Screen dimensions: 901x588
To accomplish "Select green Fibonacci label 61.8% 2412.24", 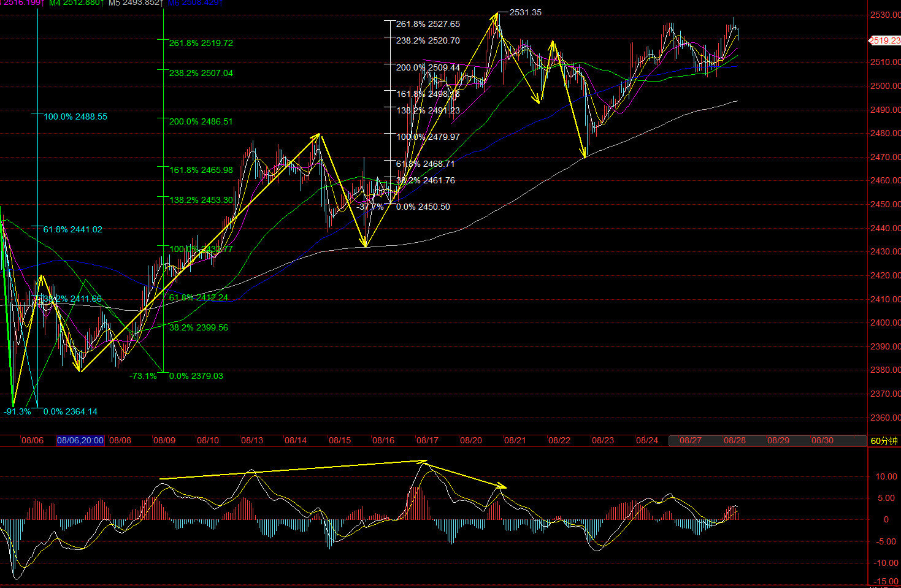I will coord(199,297).
